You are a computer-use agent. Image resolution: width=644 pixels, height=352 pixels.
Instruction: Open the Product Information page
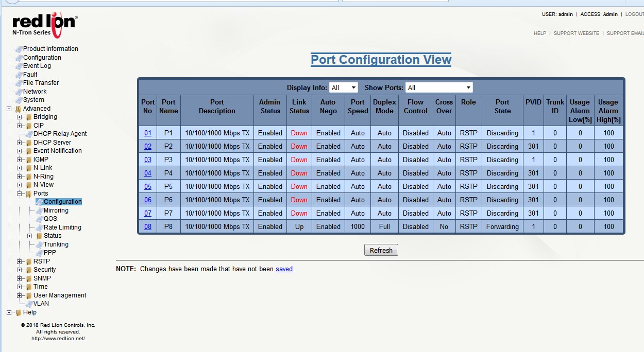50,49
